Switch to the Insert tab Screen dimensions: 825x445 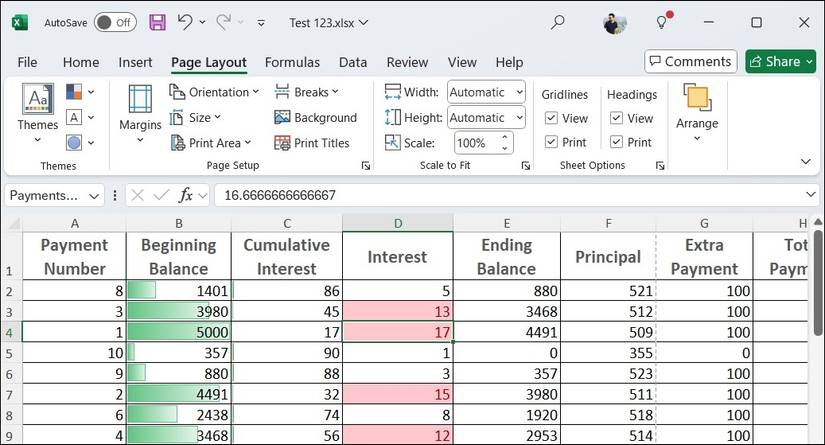pyautogui.click(x=135, y=62)
